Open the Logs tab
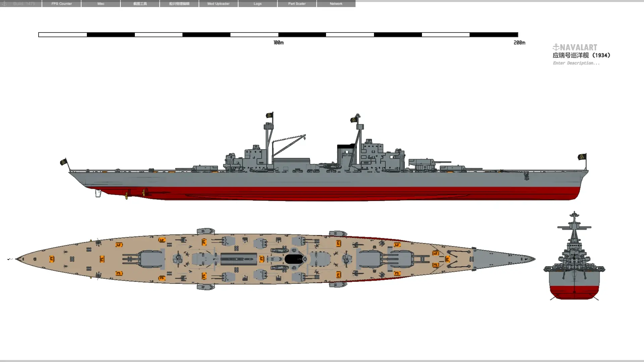This screenshot has width=644, height=362. tap(258, 4)
